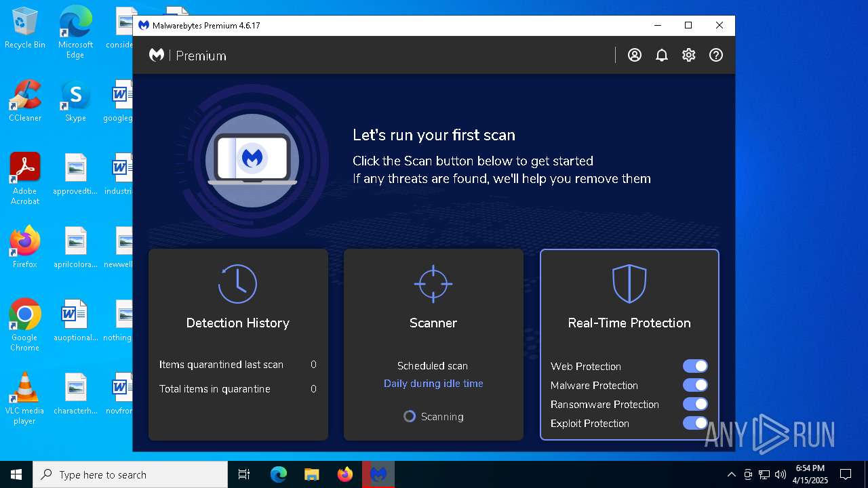This screenshot has height=488, width=868.
Task: Toggle Web Protection switch
Action: 695,366
